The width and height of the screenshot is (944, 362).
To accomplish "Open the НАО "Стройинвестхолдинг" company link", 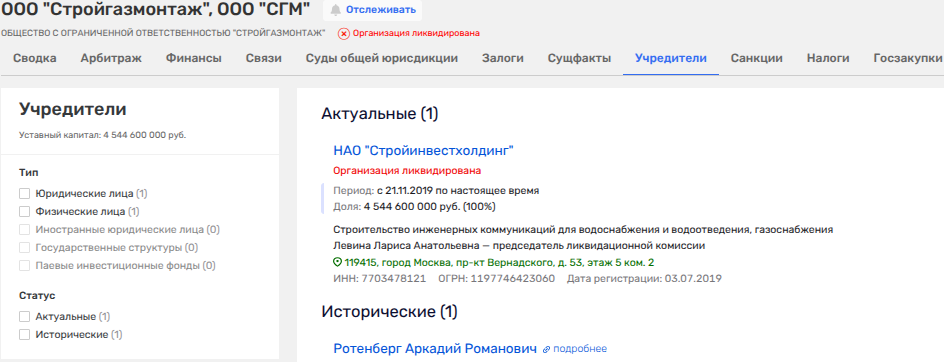I will click(423, 151).
